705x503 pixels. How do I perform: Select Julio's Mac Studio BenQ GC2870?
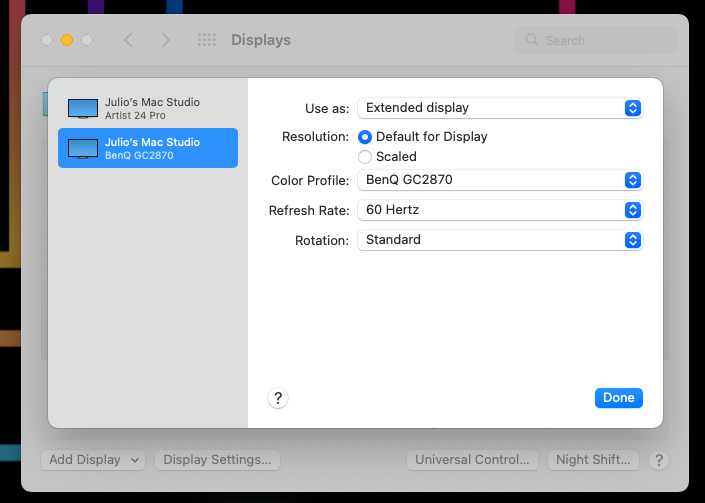[x=148, y=148]
